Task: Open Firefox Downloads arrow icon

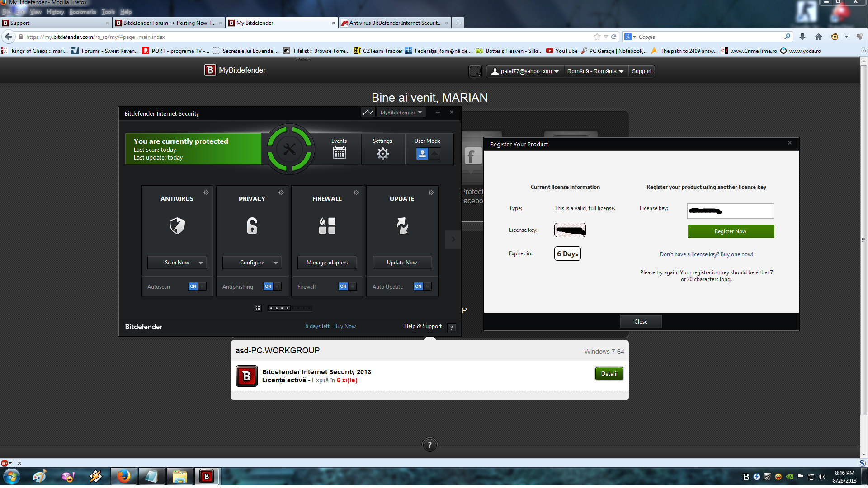Action: 802,37
